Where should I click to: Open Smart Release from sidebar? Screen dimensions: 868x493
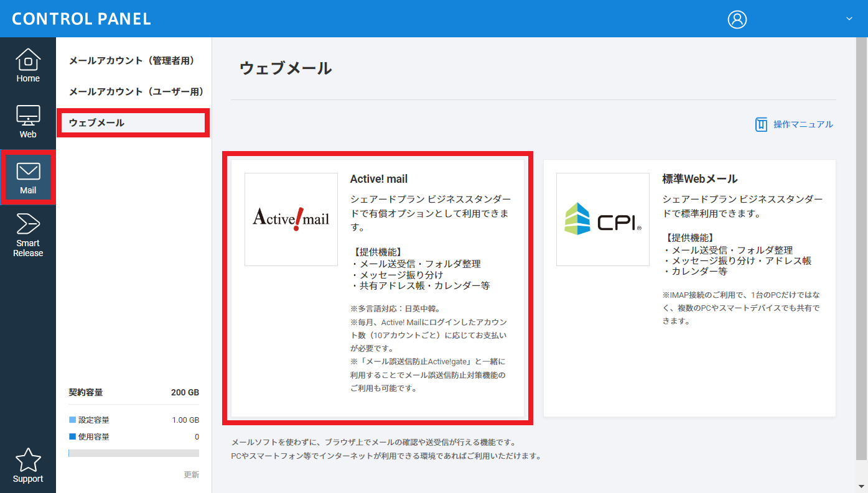click(x=28, y=224)
